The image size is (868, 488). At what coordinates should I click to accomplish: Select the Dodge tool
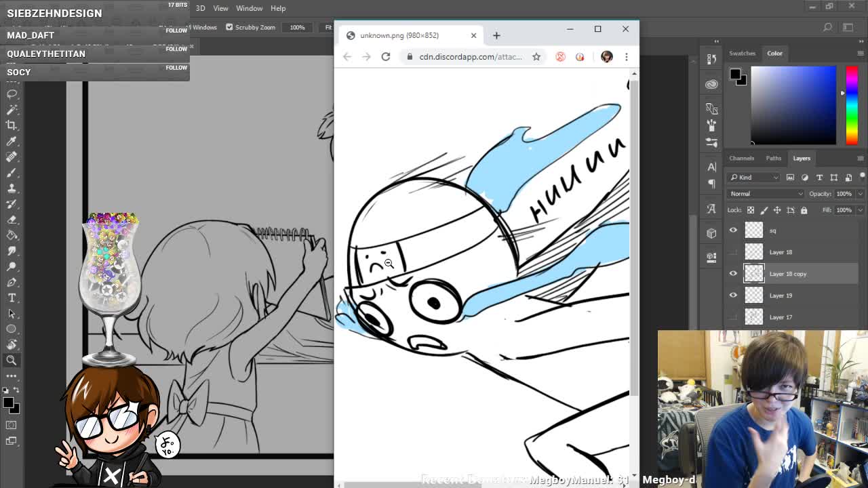click(12, 266)
